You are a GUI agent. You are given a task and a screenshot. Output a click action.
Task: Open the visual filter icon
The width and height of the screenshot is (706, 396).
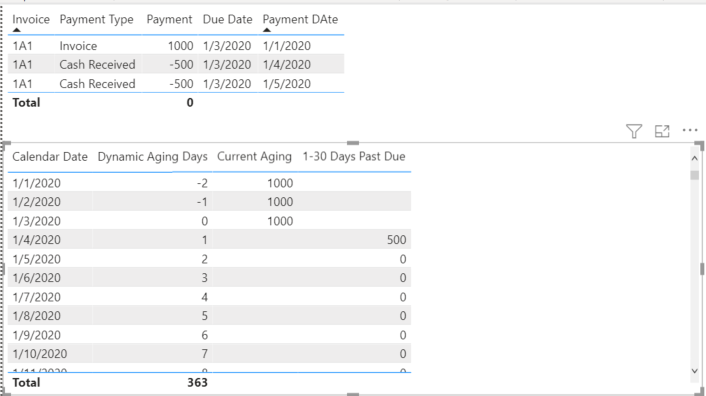pos(634,131)
